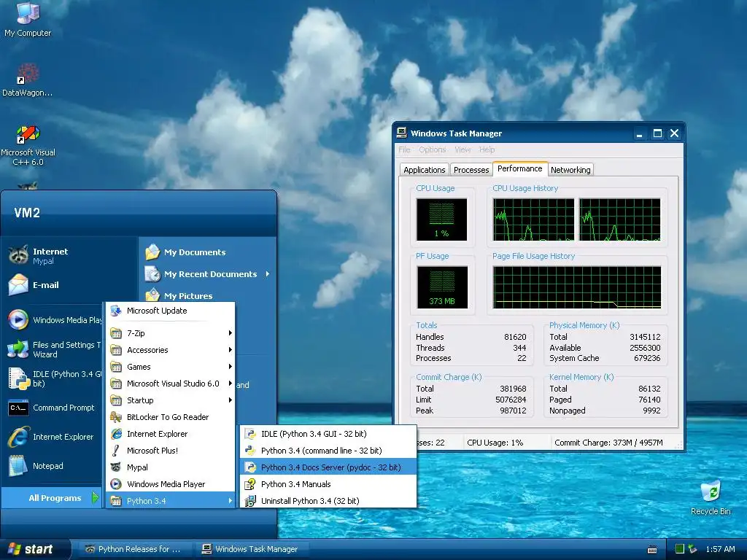Expand the Games submenu

[171, 367]
